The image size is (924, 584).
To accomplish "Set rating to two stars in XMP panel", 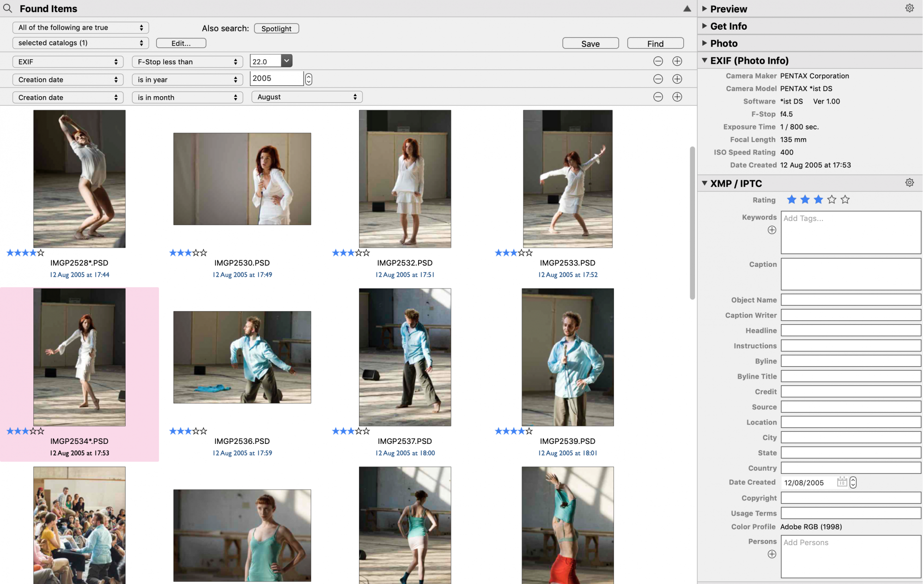I will [x=805, y=199].
